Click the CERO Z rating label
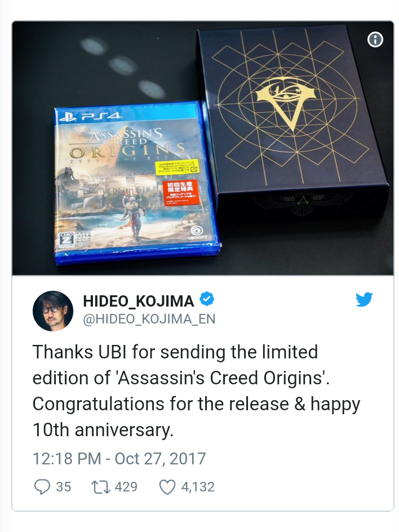 (x=66, y=240)
